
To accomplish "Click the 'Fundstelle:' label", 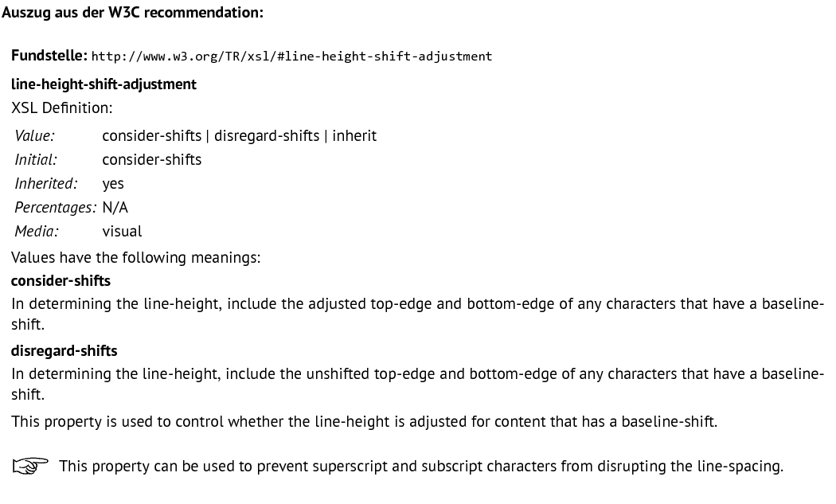I will (x=49, y=56).
